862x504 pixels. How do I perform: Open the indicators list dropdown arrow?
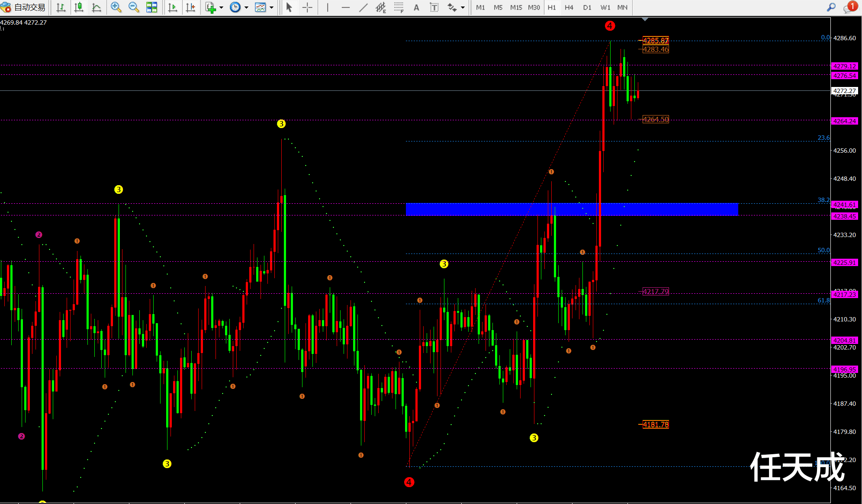pos(221,7)
